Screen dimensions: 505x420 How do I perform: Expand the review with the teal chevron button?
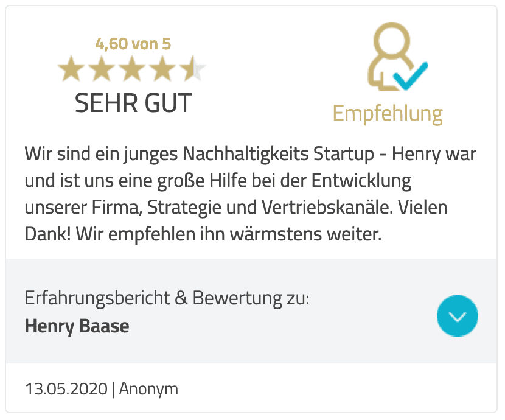click(x=458, y=316)
